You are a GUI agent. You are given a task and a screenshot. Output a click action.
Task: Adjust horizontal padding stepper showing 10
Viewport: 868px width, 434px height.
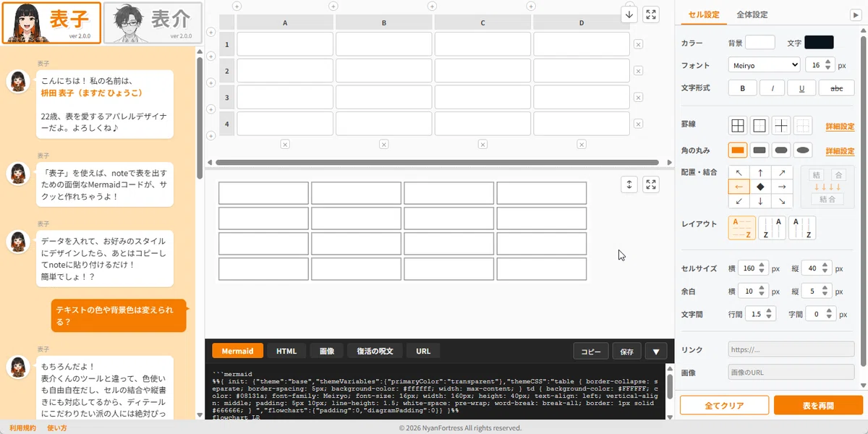coord(763,292)
